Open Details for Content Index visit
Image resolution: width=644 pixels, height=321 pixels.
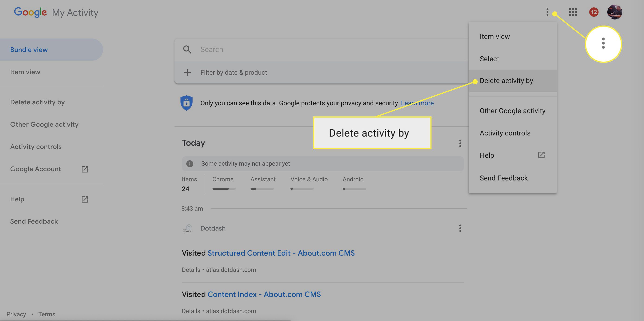click(x=191, y=311)
